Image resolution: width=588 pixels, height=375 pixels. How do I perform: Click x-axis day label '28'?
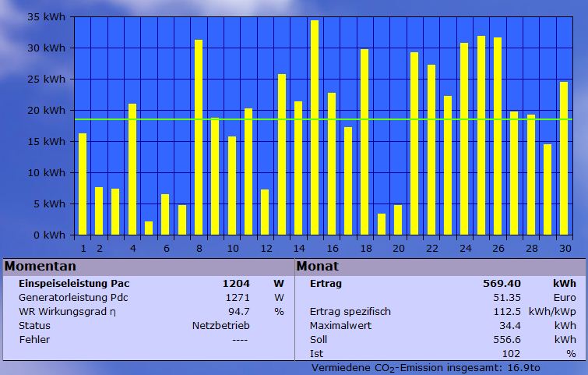click(x=532, y=249)
